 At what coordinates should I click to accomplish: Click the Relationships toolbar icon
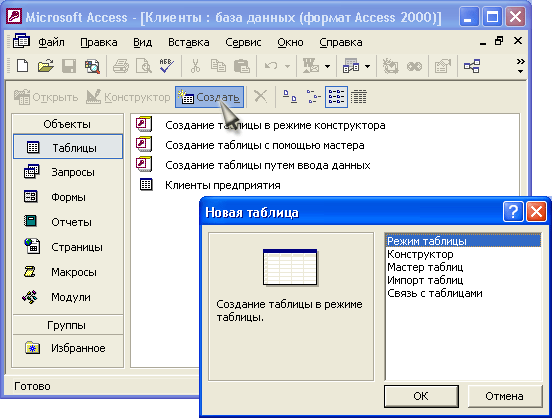click(x=471, y=66)
